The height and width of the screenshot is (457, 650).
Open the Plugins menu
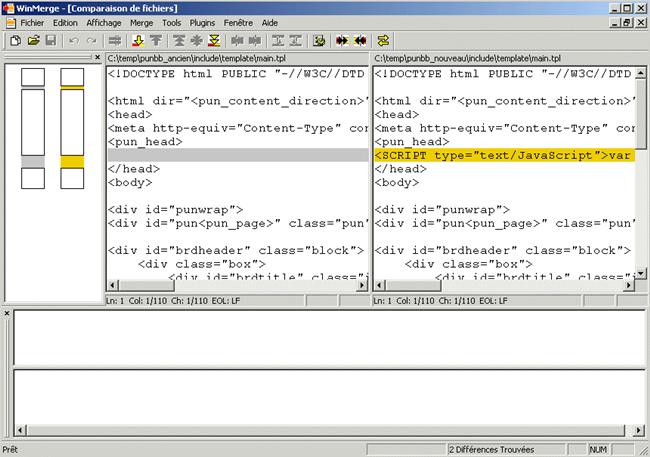pyautogui.click(x=202, y=22)
